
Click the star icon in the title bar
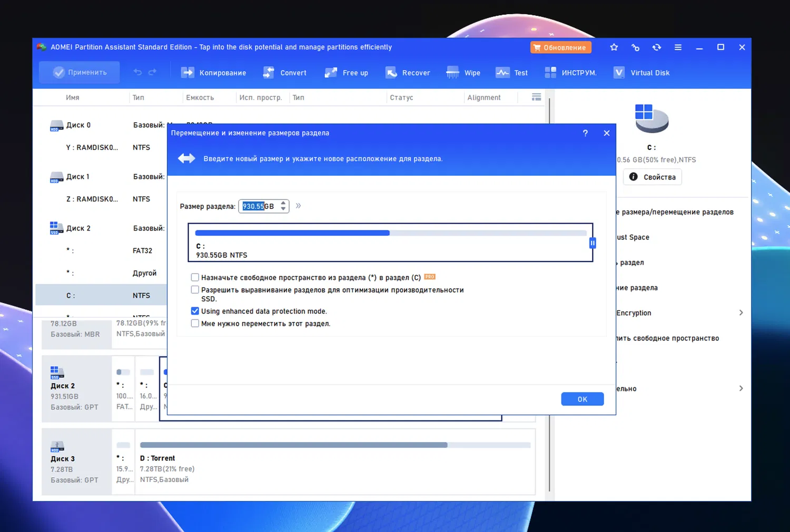click(614, 47)
